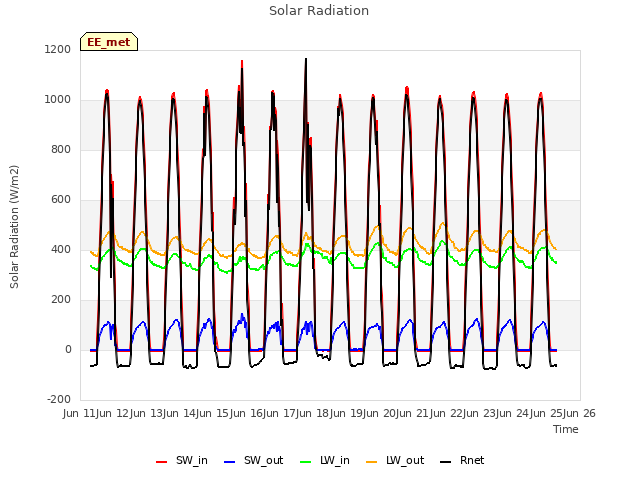Click the 400 y-axis tick label
The image size is (640, 480).
pyautogui.click(x=61, y=249)
